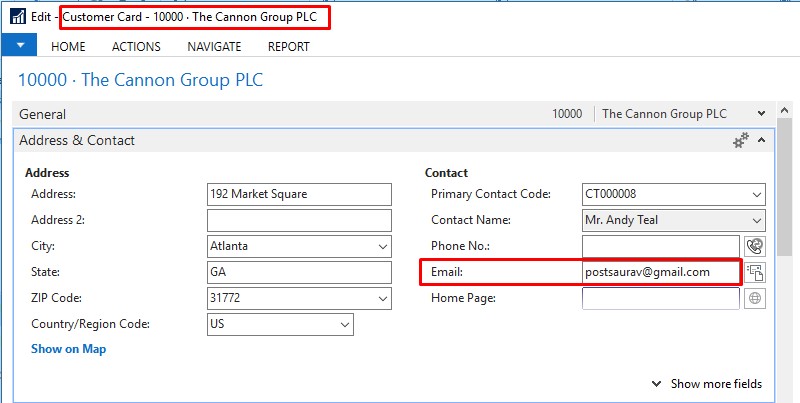Open the blue application menu dropdown button
Viewport: 800px width, 403px height.
[x=20, y=46]
